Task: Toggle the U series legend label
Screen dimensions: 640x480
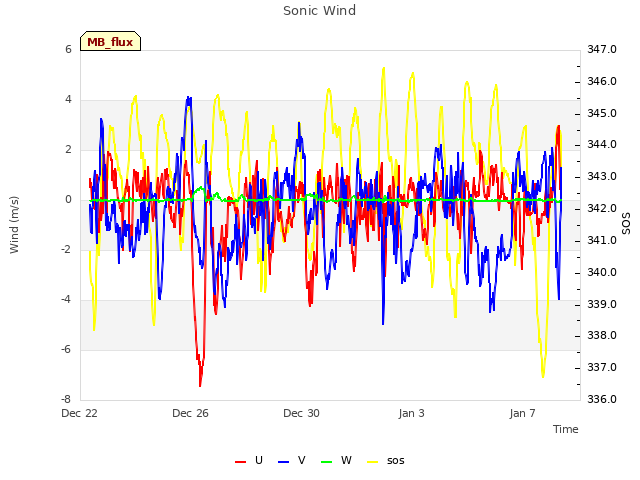Action: (x=258, y=460)
